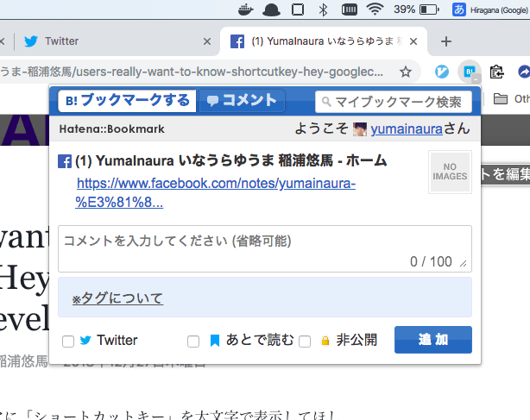530x420 pixels.
Task: Open the Hiragana input source menu
Action: 490,9
